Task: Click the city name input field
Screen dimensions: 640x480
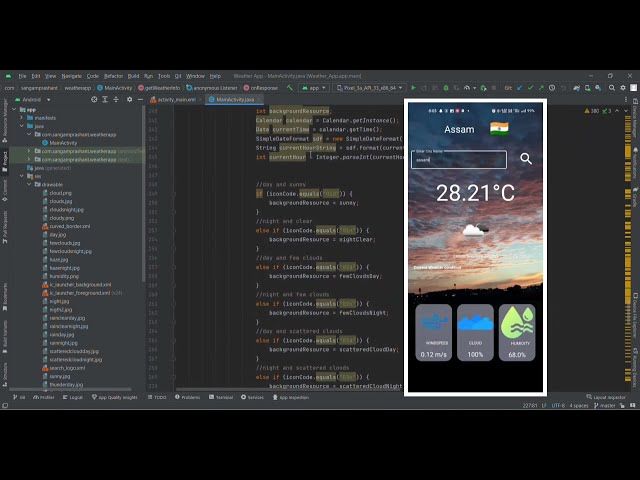Action: [459, 159]
